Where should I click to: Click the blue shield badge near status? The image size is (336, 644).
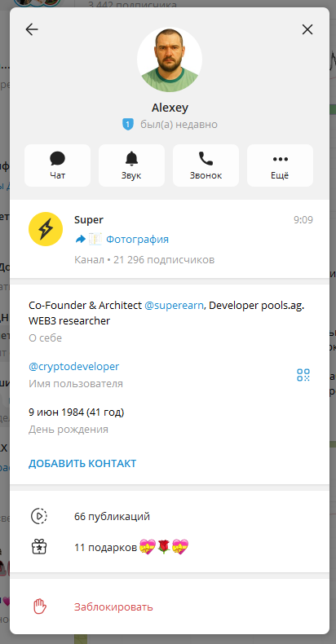(128, 124)
